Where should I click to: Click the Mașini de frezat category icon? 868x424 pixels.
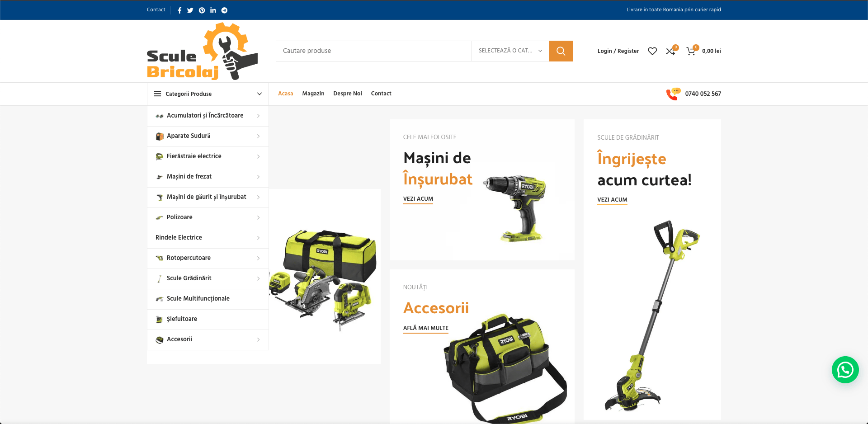click(159, 177)
